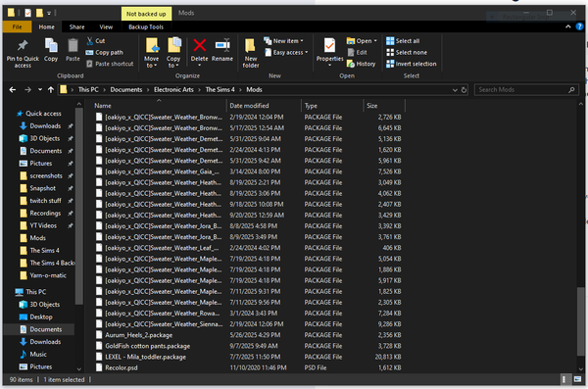Open Quick Access Toolbar customize dropdown
588x389 pixels.
[x=49, y=14]
